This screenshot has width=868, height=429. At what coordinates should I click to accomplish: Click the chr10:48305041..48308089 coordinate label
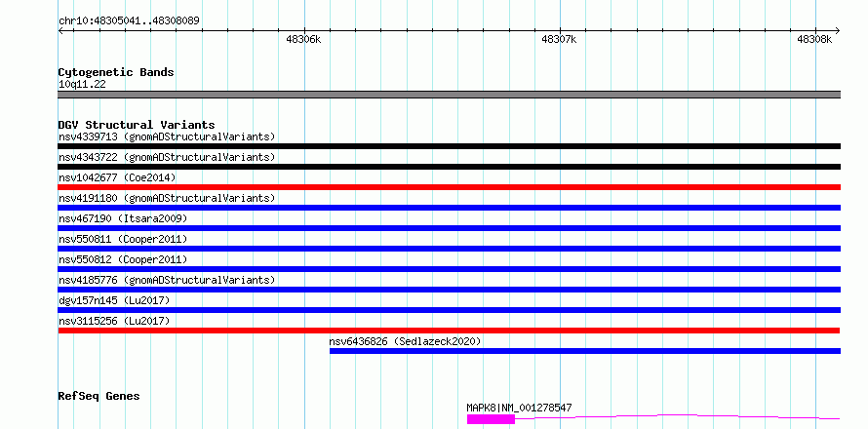129,21
